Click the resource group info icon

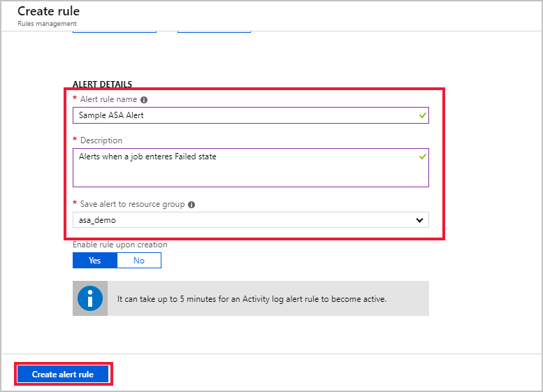pyautogui.click(x=191, y=205)
